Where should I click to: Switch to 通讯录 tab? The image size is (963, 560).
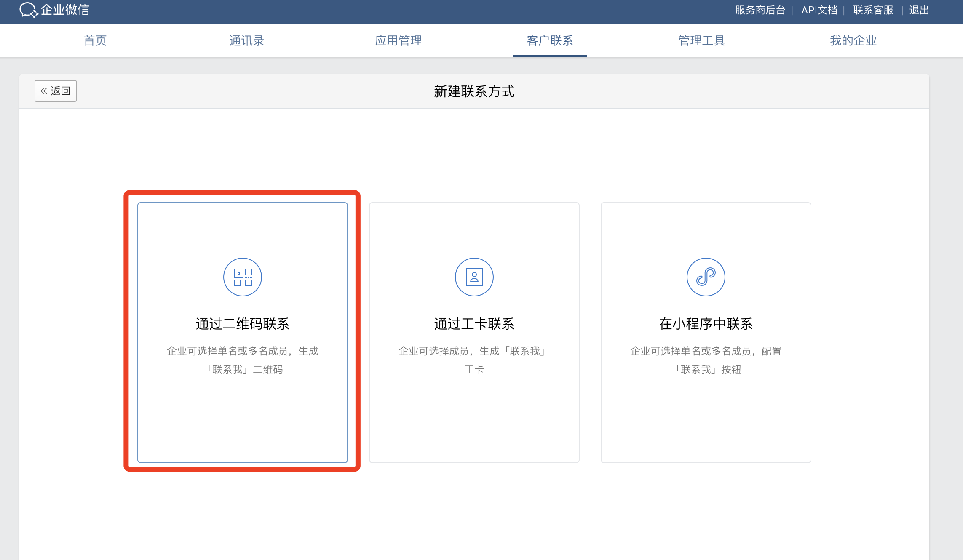[x=247, y=41]
